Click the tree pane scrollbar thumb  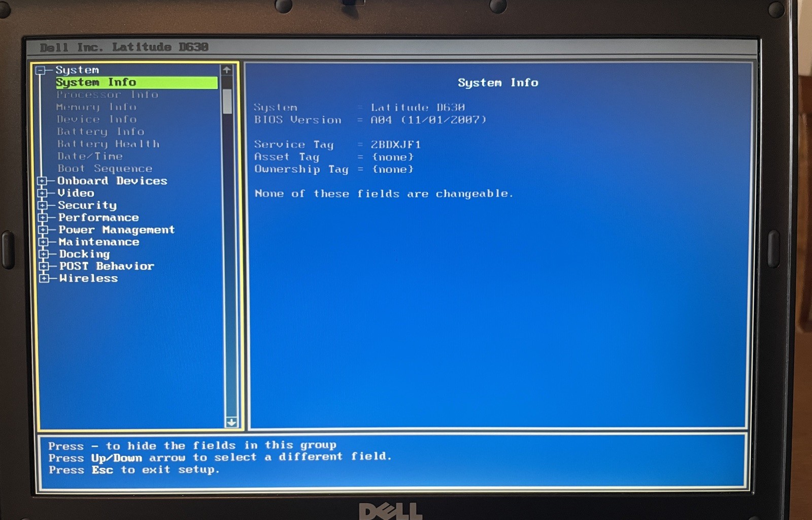click(227, 101)
